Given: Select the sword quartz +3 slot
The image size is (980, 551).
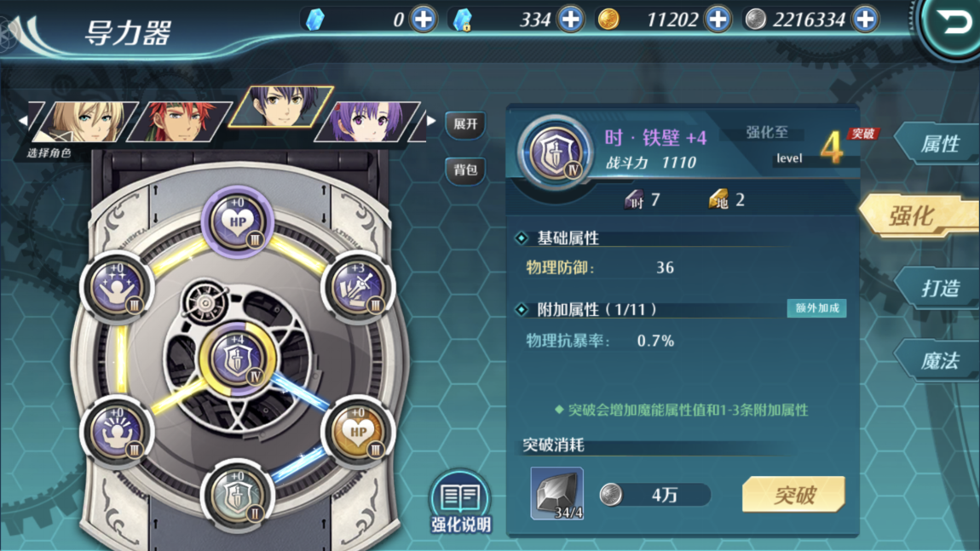Looking at the screenshot, I should click(358, 287).
